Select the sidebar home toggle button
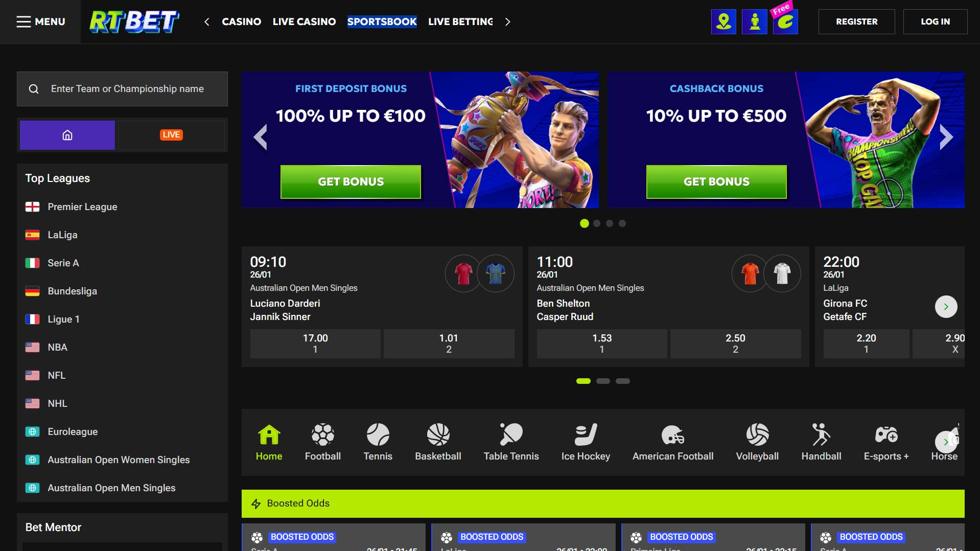 pyautogui.click(x=67, y=135)
